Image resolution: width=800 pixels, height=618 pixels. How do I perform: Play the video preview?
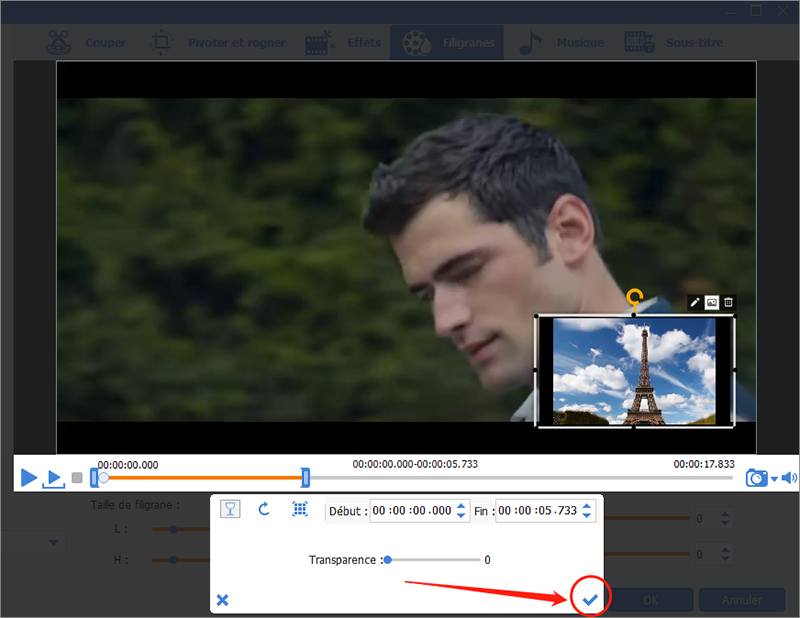(x=29, y=478)
